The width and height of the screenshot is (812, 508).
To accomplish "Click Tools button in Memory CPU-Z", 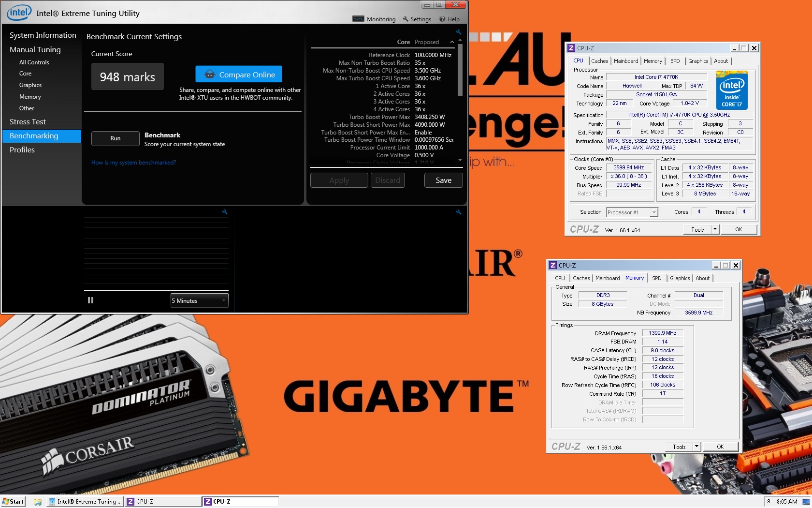I will 679,447.
